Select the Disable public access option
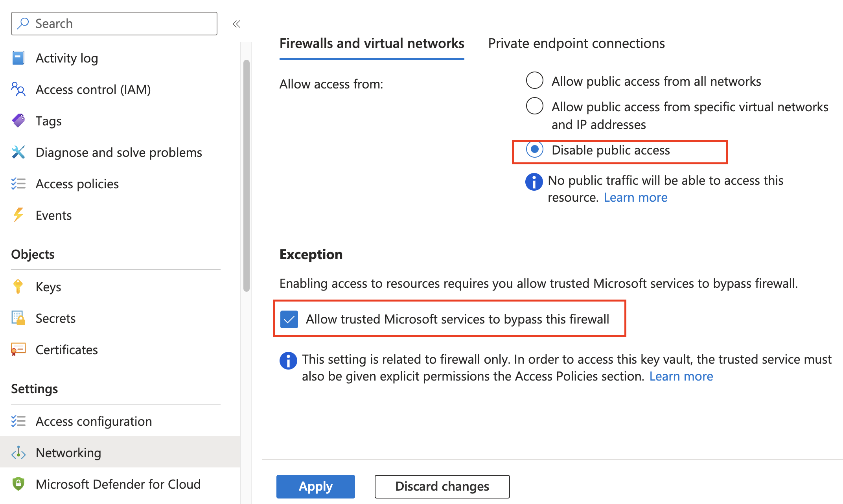 (534, 150)
